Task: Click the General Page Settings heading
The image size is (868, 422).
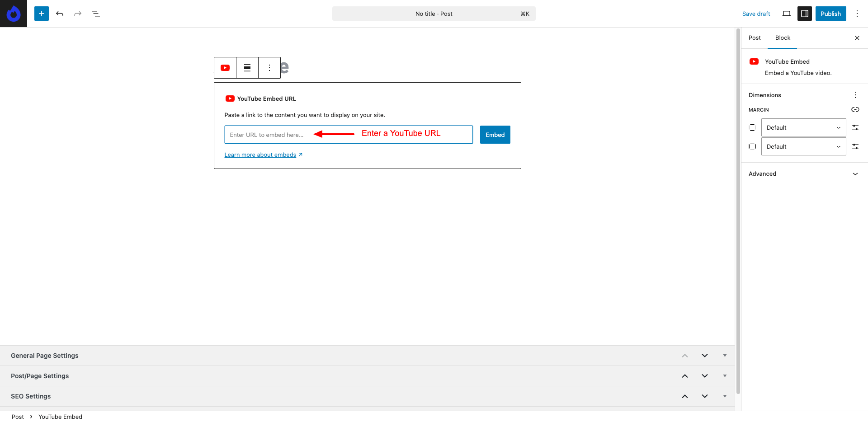Action: (x=45, y=356)
